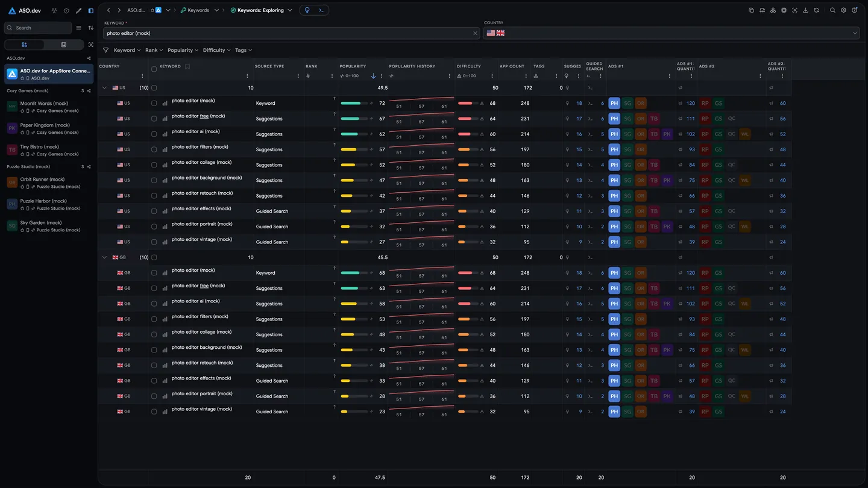Select Moonlit Words (mock) app in sidebar
This screenshot has width=868, height=488.
pos(49,107)
